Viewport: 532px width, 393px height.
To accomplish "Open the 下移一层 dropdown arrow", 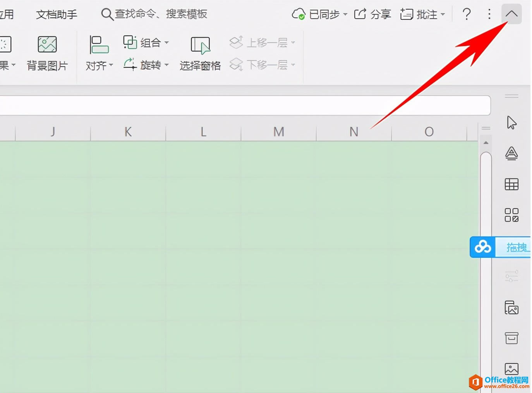I will click(293, 65).
